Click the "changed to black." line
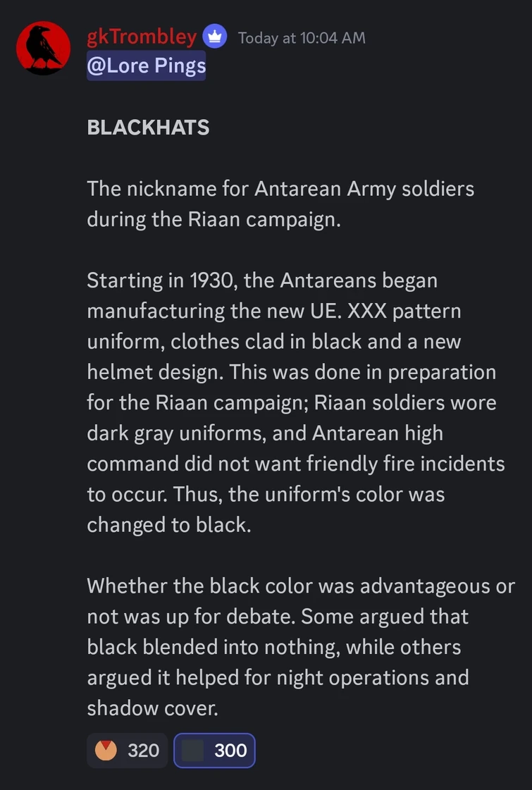Viewport: 532px width, 790px height. [x=169, y=525]
